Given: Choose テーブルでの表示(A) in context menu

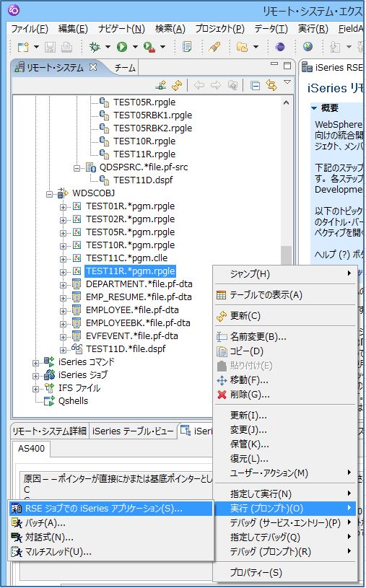Looking at the screenshot, I should pos(285,295).
